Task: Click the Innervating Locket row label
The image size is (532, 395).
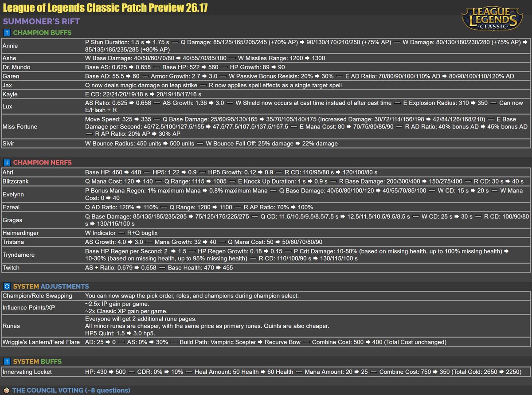Action: point(27,372)
